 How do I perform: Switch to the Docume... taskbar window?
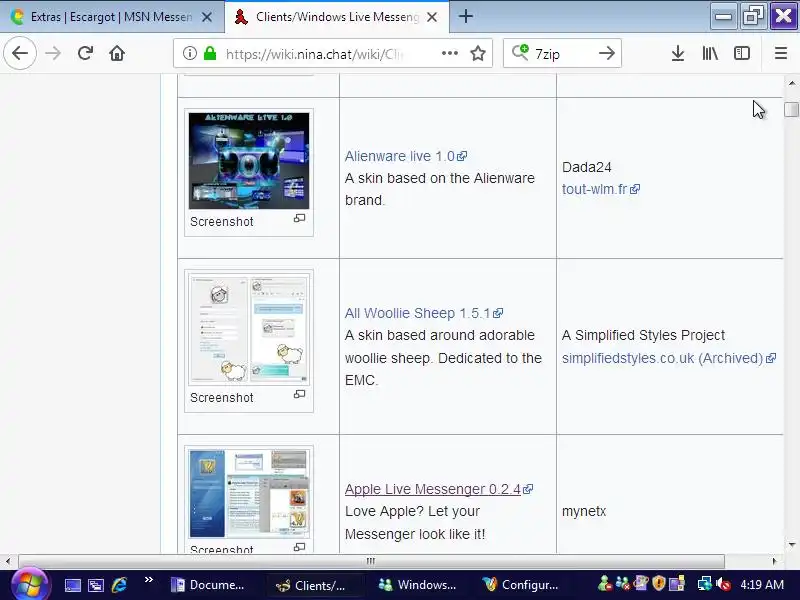tap(210, 585)
